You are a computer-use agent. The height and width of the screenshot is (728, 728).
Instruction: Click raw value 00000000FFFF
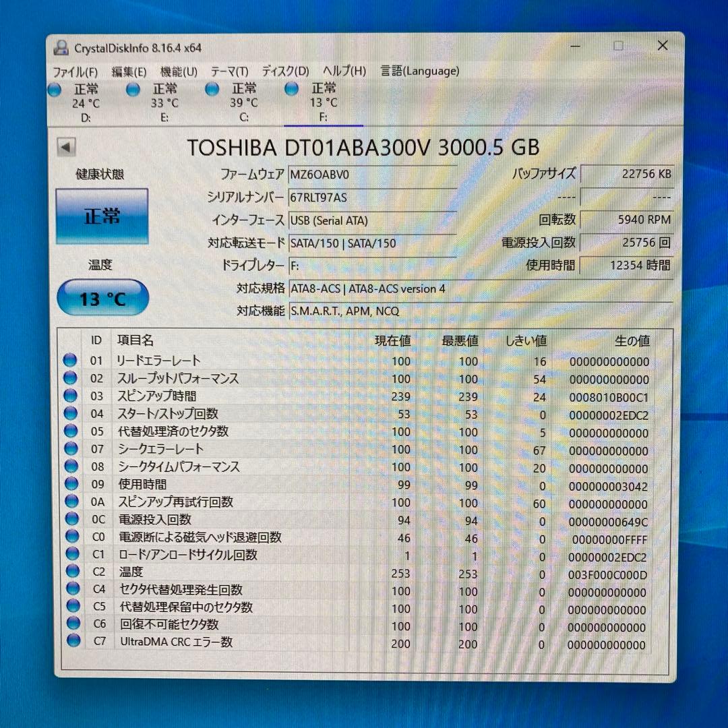(x=609, y=539)
